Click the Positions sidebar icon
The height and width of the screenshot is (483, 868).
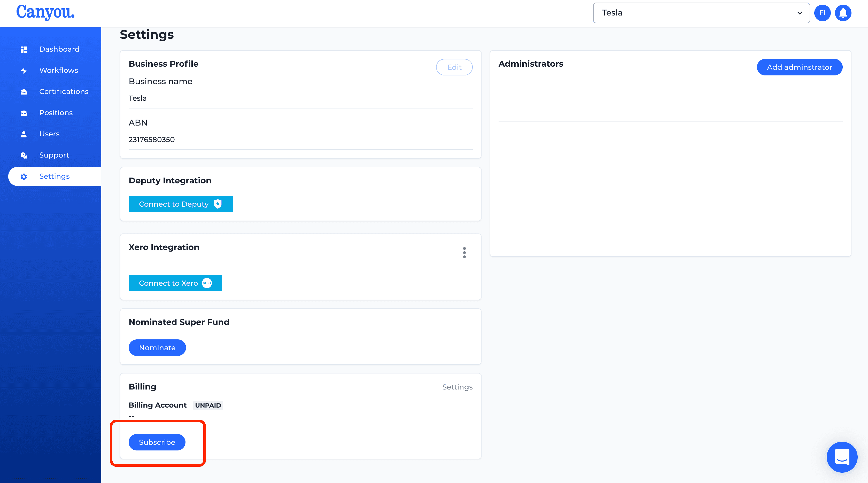point(24,113)
